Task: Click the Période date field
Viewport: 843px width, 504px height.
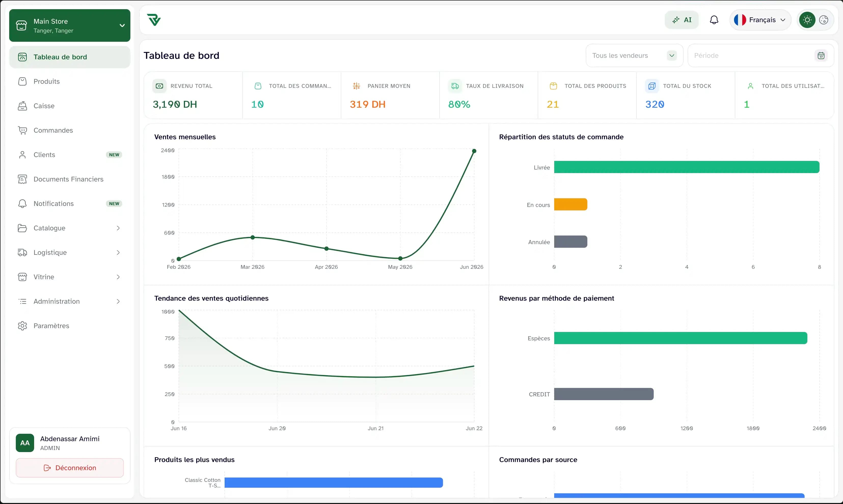Action: pyautogui.click(x=760, y=55)
